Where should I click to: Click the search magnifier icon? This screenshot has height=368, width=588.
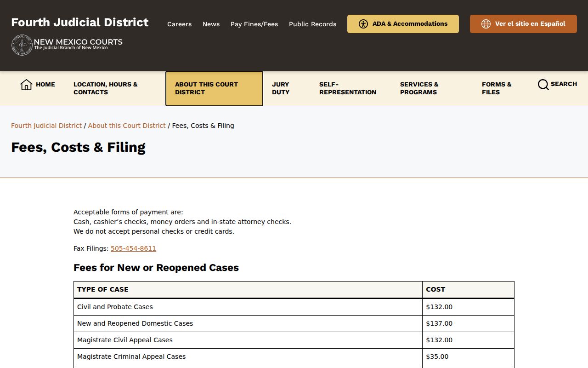click(543, 85)
